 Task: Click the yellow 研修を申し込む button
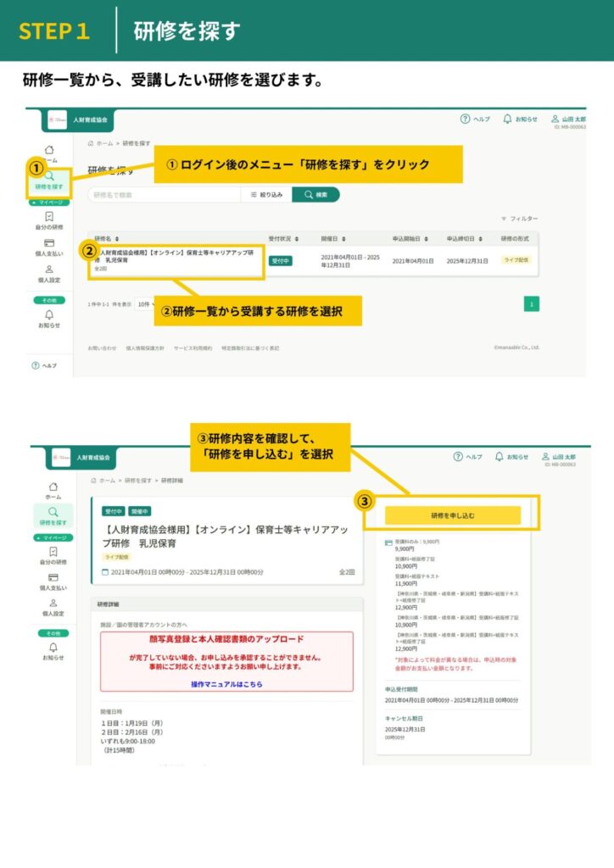tap(452, 515)
